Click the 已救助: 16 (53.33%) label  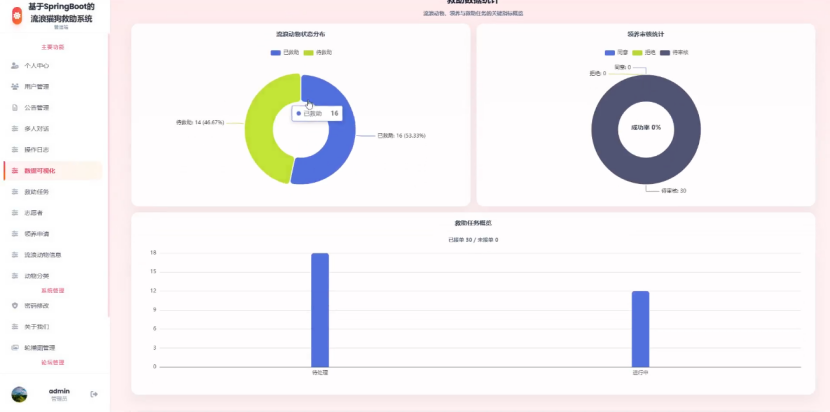[x=401, y=136]
